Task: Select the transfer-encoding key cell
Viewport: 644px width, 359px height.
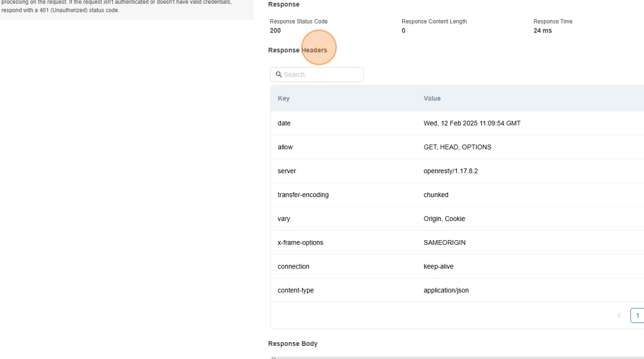Action: pos(303,195)
